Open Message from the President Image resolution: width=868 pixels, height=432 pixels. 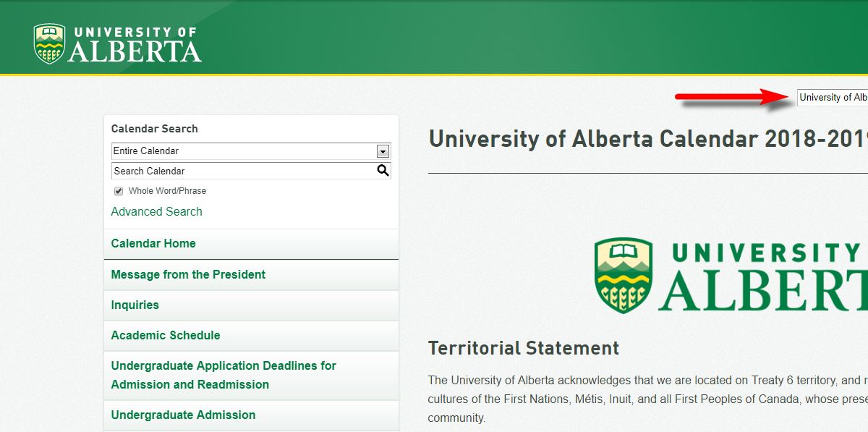click(x=251, y=275)
